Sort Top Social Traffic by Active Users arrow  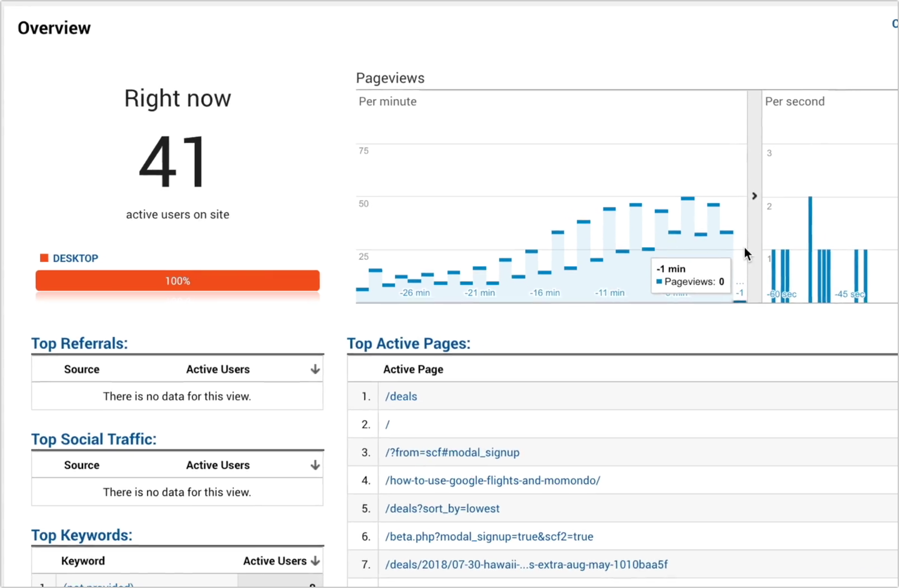(x=315, y=465)
